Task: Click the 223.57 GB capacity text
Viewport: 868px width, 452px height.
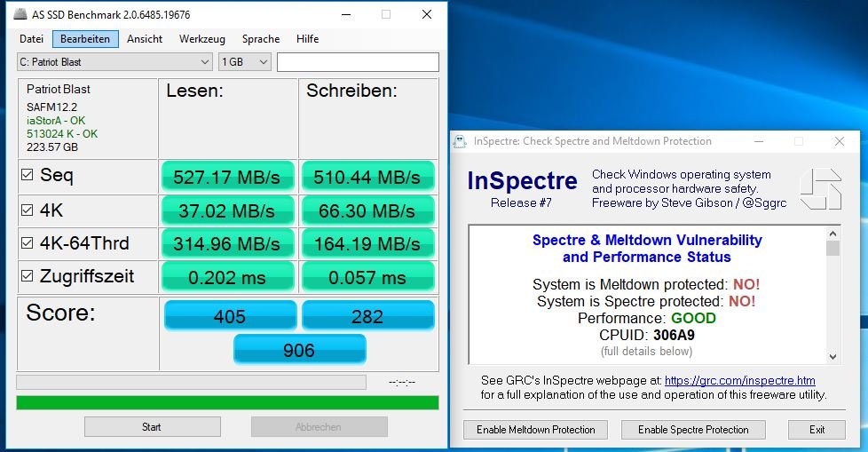Action: 52,147
